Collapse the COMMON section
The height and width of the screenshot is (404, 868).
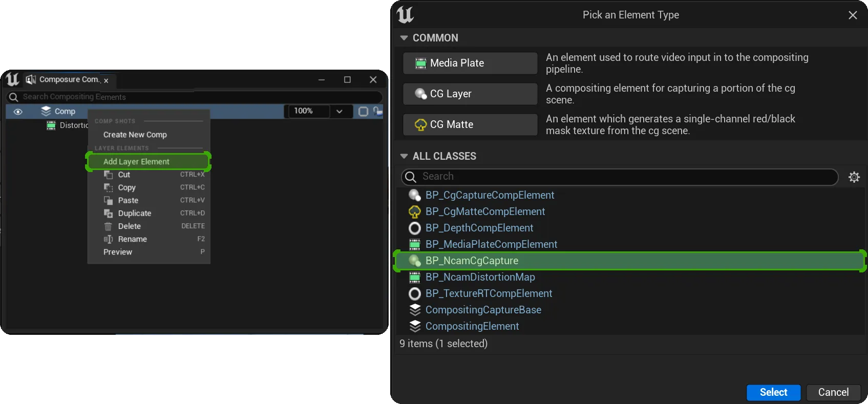pyautogui.click(x=404, y=38)
